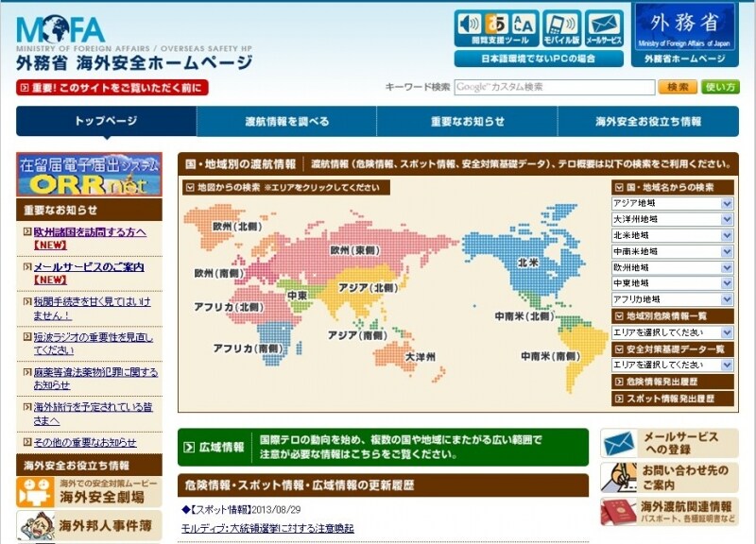
Task: Click 日本語環境でないPCの場合 button
Action: click(x=539, y=59)
